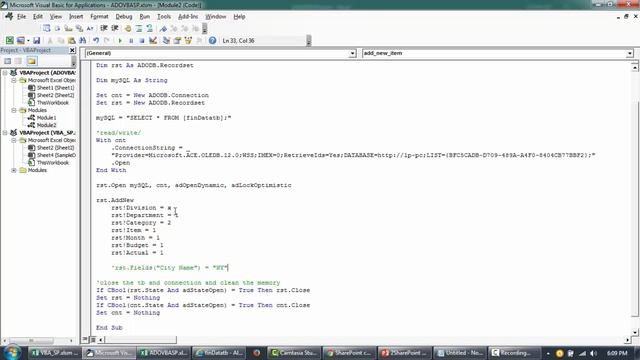The width and height of the screenshot is (640, 360).
Task: Run the macro with the play icon
Action: [120, 40]
